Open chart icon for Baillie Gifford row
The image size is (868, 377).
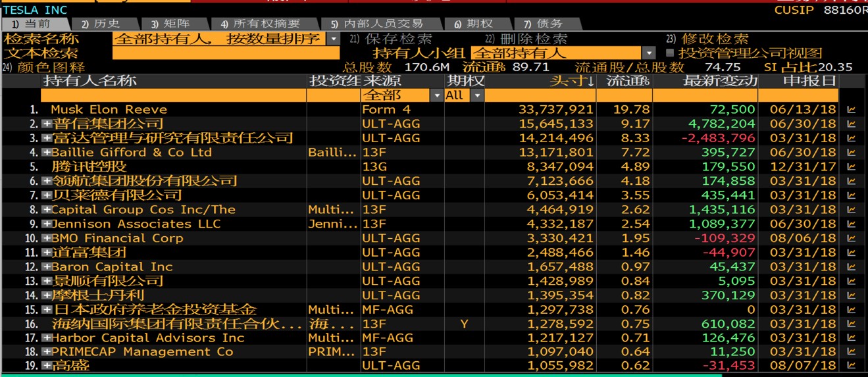coord(851,153)
